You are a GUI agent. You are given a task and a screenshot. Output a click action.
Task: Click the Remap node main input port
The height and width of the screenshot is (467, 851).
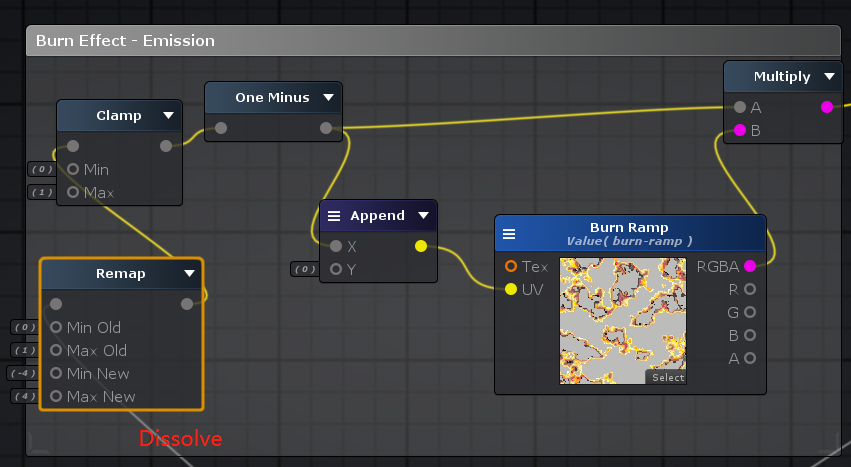point(56,304)
